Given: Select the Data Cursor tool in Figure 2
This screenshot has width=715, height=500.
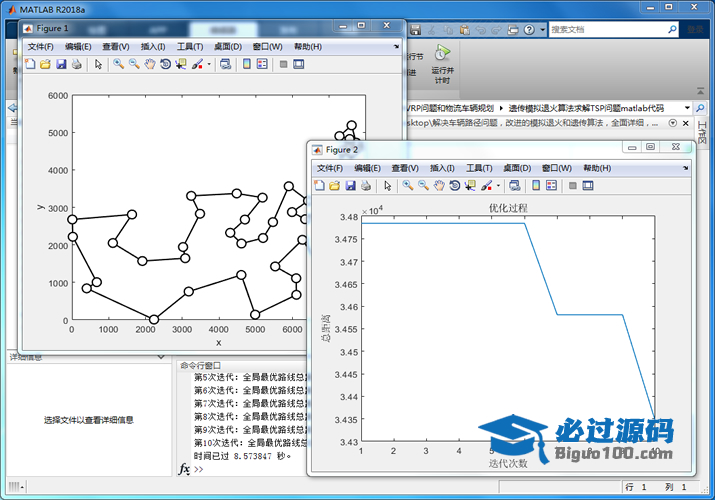Looking at the screenshot, I should [x=471, y=185].
